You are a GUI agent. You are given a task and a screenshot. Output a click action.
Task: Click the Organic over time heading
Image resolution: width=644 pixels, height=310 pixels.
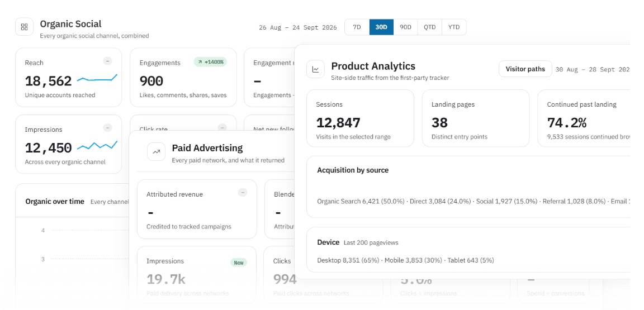55,202
